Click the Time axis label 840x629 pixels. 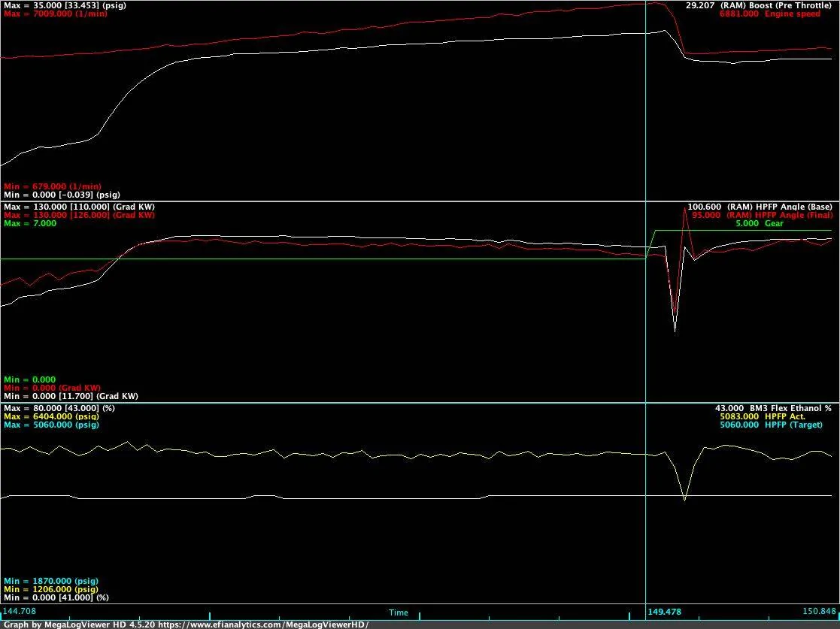tap(399, 612)
